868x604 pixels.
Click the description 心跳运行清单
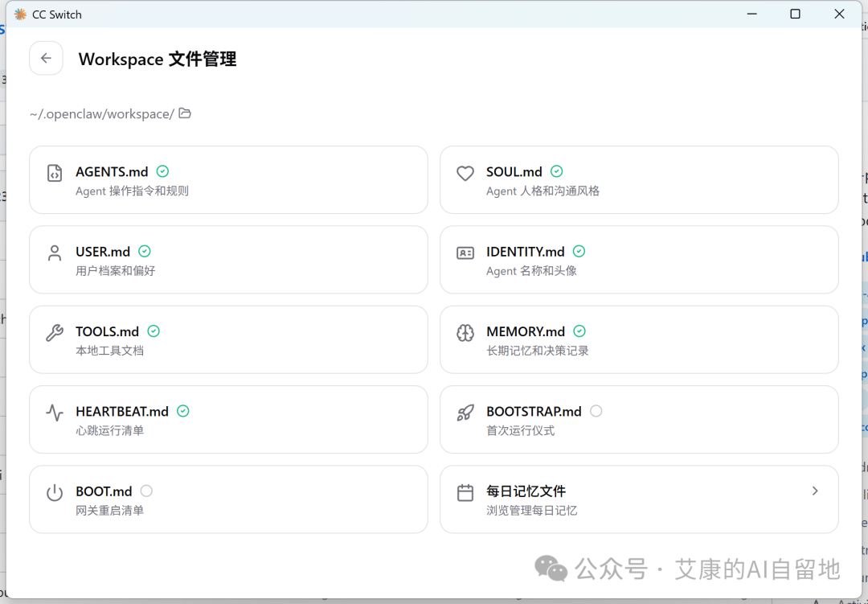pyautogui.click(x=109, y=430)
